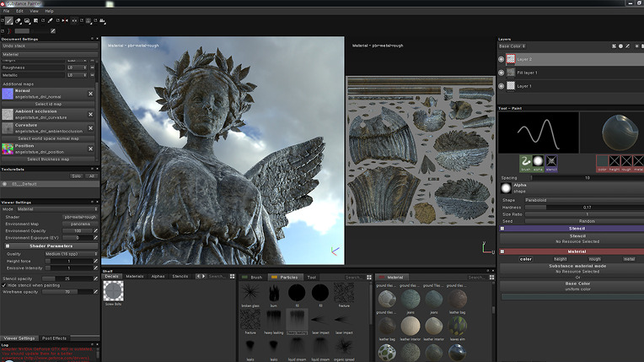Add mask icon in Layers panel
Image resolution: width=644 pixels, height=362 pixels.
coord(620,46)
